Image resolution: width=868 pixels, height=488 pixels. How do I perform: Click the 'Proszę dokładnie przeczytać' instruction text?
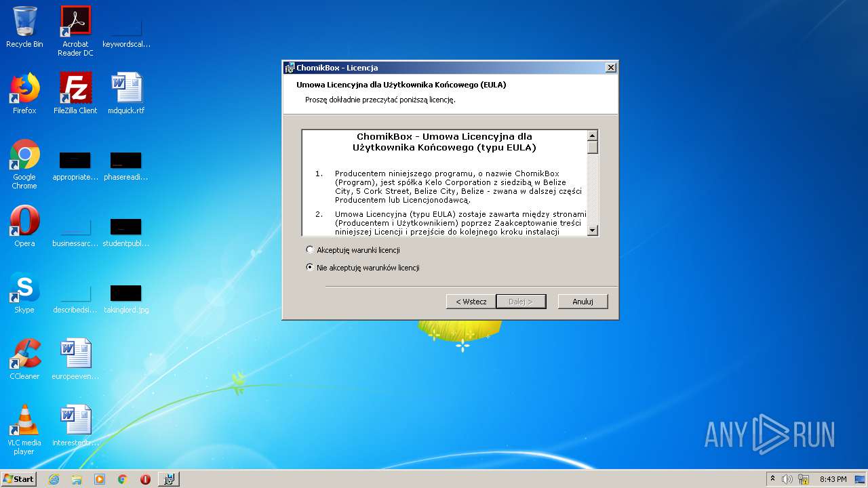380,100
